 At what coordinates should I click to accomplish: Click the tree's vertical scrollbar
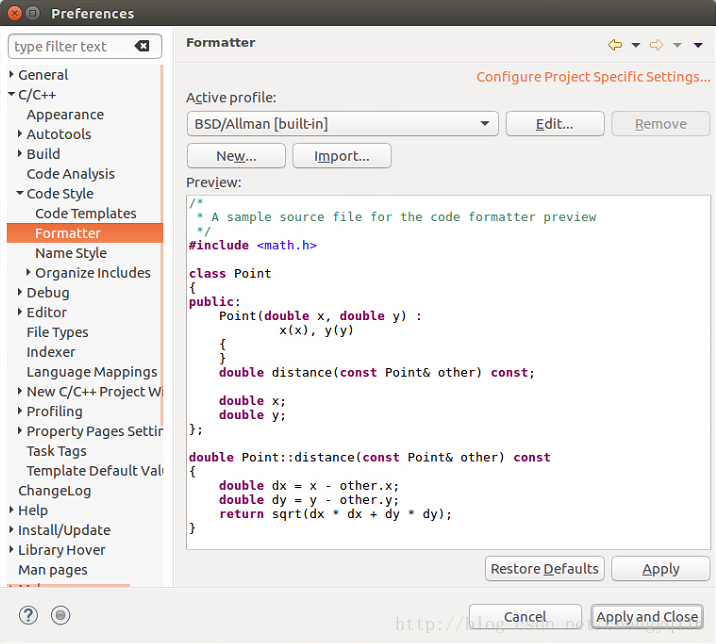[x=162, y=247]
